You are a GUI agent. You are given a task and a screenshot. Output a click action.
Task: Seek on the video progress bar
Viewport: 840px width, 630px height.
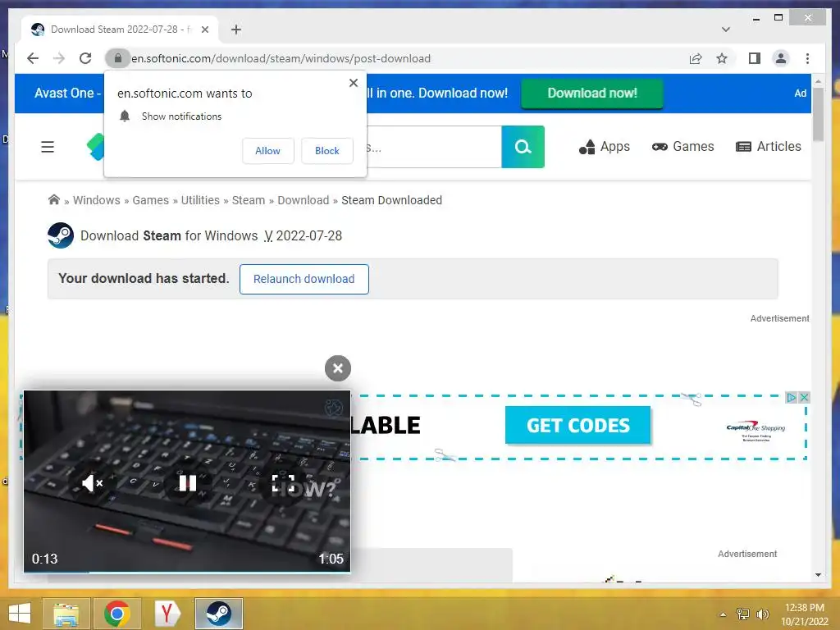click(x=187, y=572)
